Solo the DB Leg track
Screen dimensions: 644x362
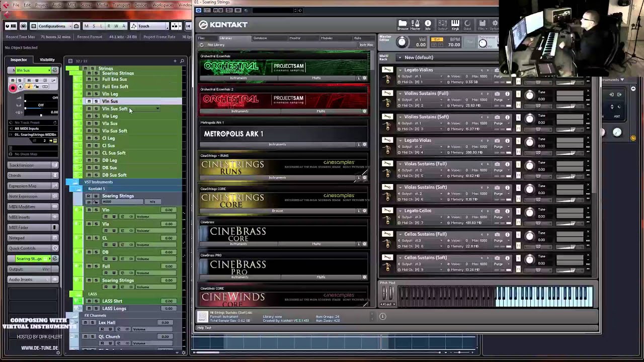click(96, 160)
